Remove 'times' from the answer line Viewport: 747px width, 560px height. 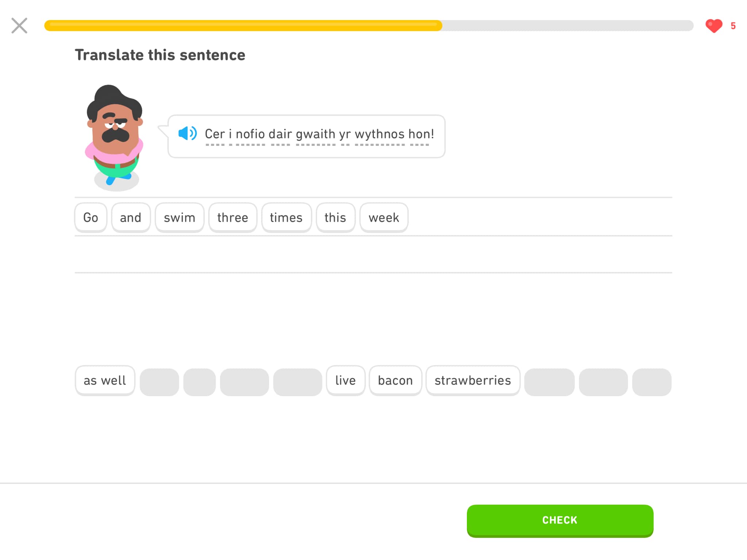(286, 218)
